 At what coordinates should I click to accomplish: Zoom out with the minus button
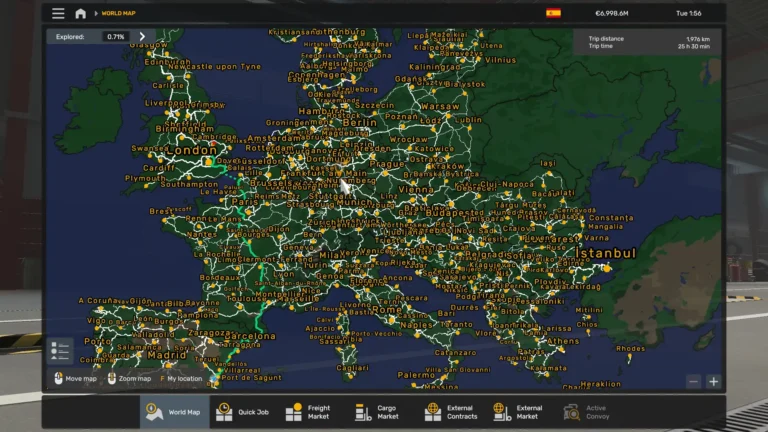[694, 382]
